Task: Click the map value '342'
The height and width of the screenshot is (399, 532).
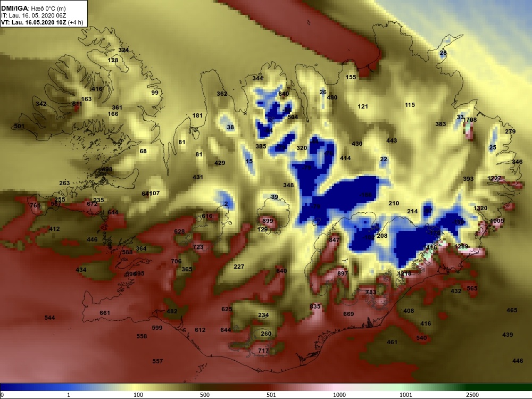Action: [41, 104]
